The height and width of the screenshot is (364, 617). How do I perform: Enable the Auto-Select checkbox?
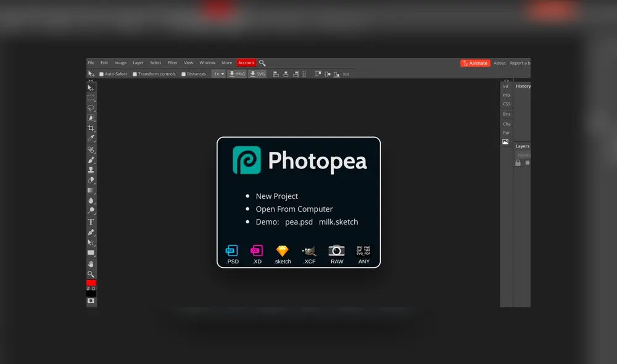click(102, 73)
